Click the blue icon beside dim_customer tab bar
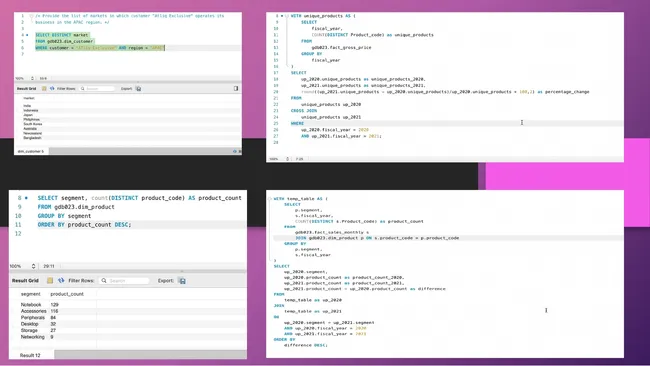The width and height of the screenshot is (650, 366). click(235, 151)
